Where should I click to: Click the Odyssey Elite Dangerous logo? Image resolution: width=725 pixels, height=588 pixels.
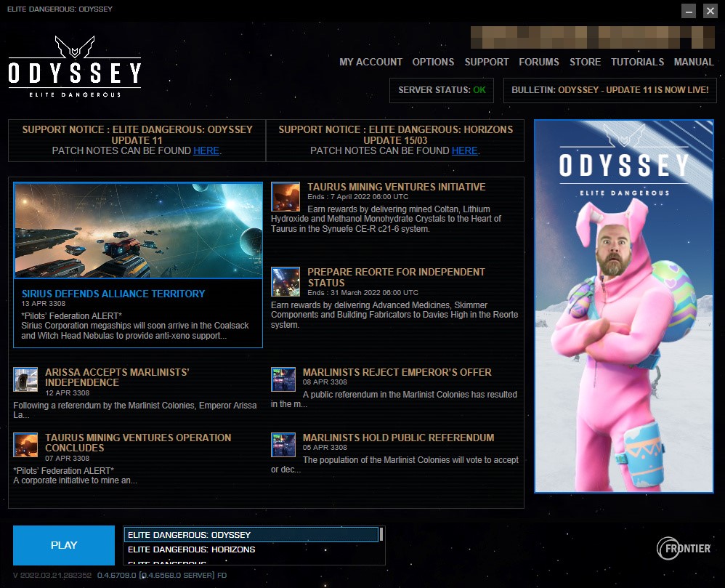pyautogui.click(x=74, y=67)
